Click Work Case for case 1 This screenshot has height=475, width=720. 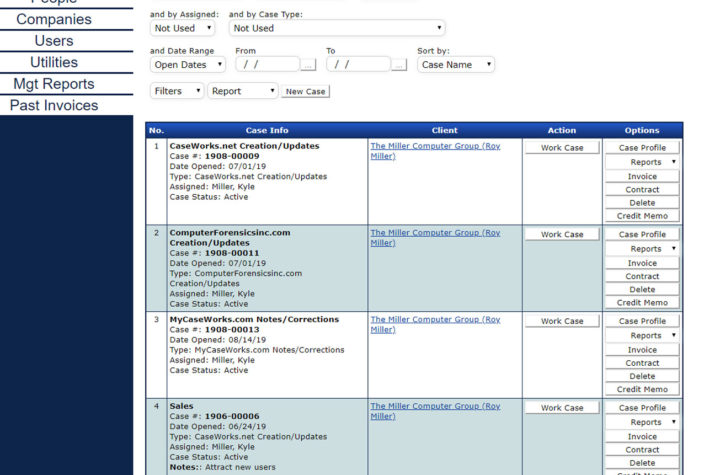pyautogui.click(x=561, y=148)
